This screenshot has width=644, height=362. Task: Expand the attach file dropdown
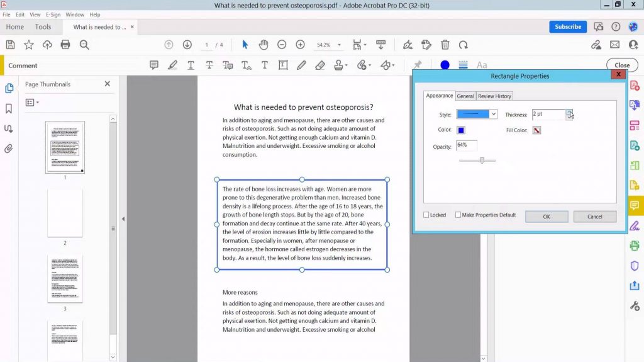coord(370,65)
